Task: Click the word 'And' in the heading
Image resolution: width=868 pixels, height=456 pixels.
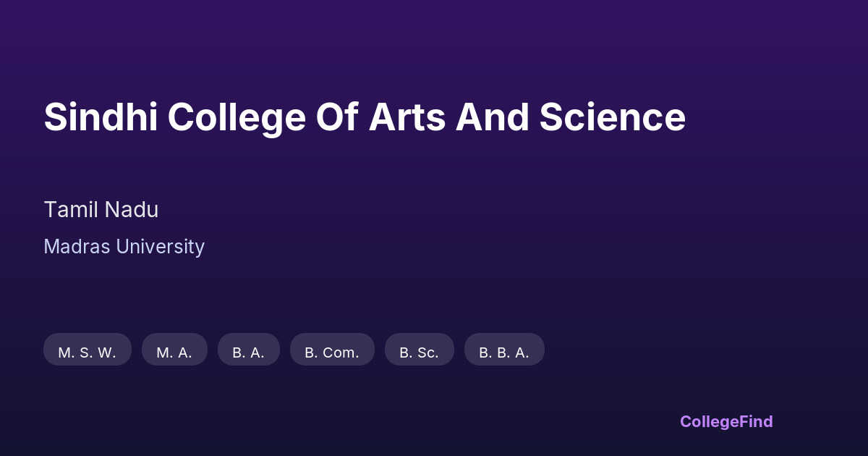Action: (492, 117)
